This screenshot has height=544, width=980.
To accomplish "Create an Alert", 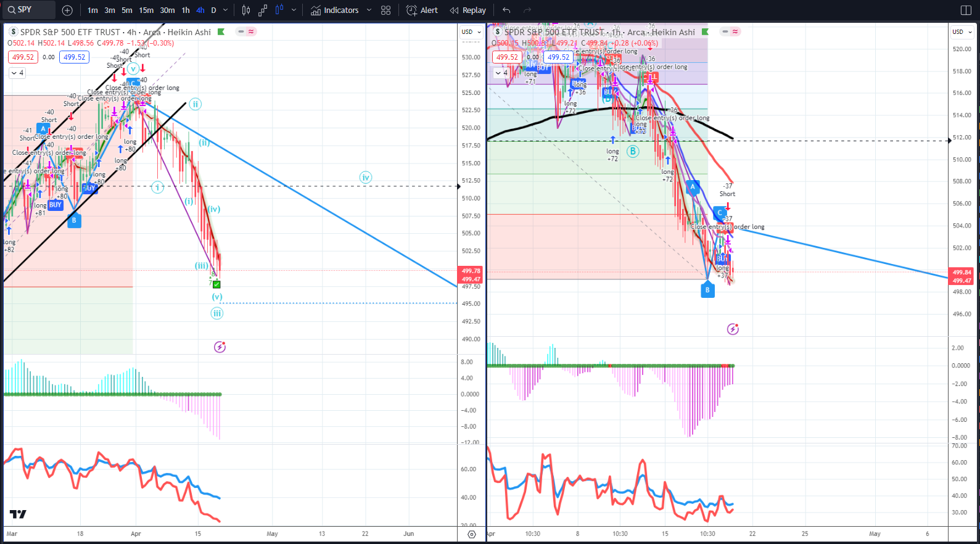I will click(422, 10).
